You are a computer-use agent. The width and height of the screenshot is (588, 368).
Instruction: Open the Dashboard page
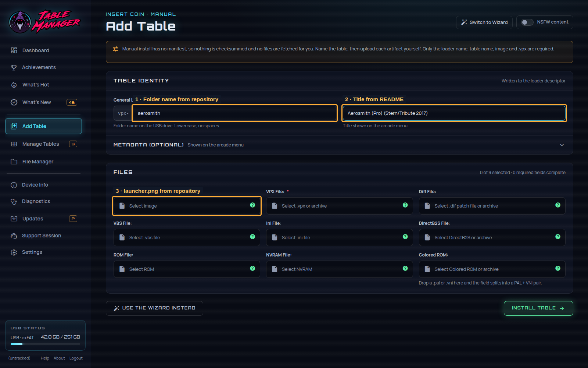click(43, 50)
